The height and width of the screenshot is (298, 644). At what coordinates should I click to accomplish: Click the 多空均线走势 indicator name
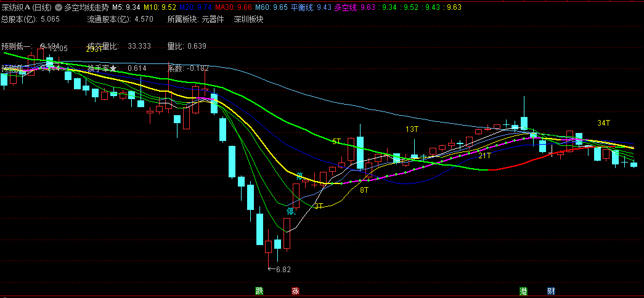[86, 7]
